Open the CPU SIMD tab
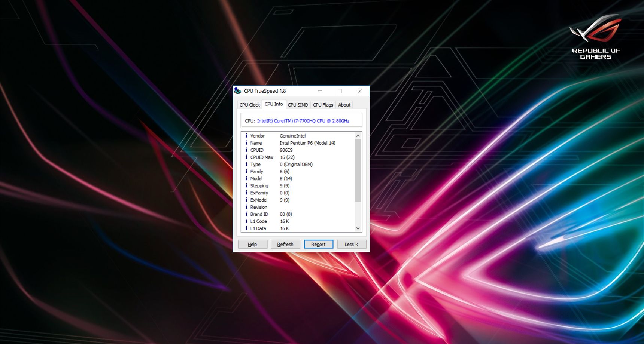Image resolution: width=644 pixels, height=344 pixels. (x=298, y=105)
